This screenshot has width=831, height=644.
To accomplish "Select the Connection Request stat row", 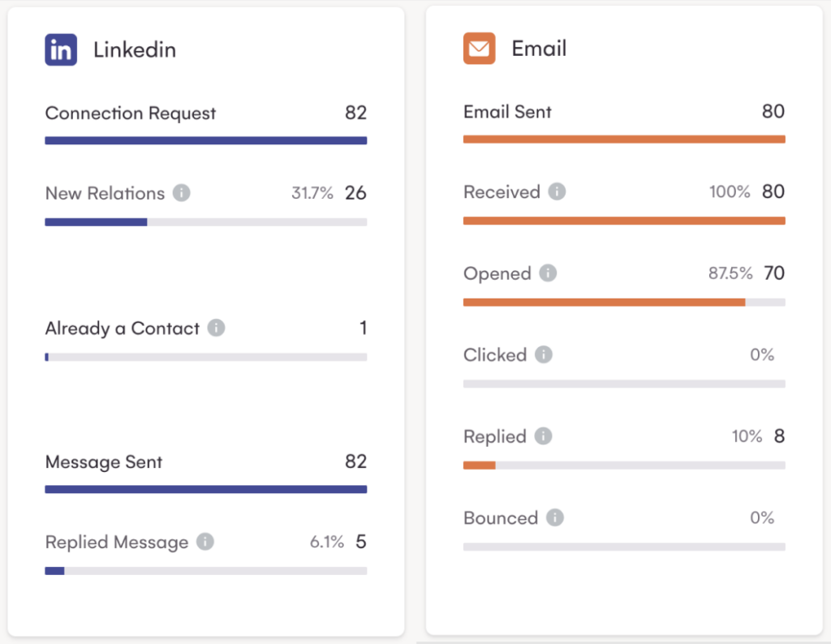I will coord(205,114).
